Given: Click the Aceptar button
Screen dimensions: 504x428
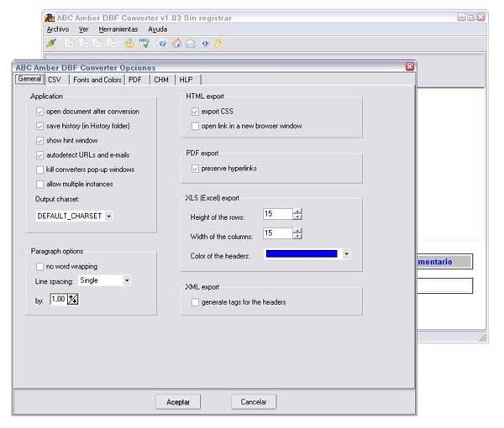Looking at the screenshot, I should pos(178,402).
